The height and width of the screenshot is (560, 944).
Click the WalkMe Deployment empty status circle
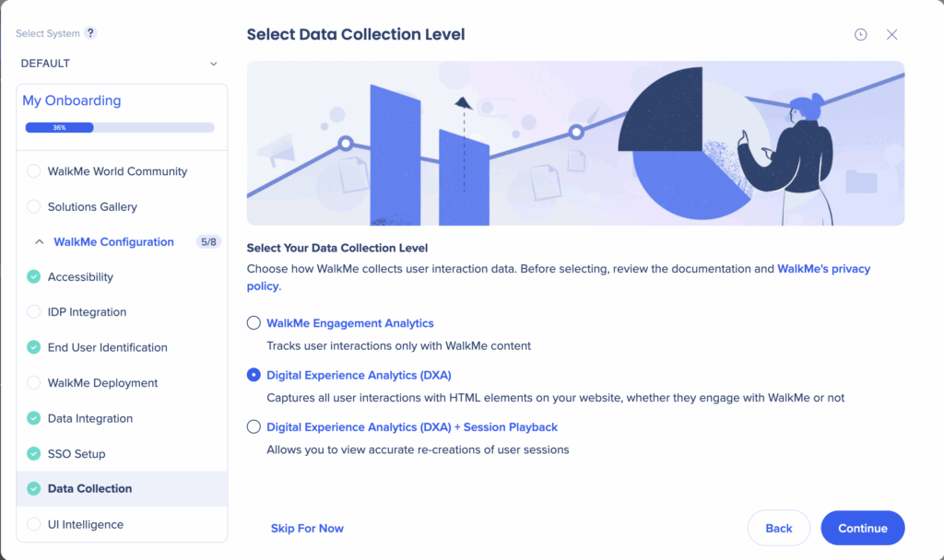34,383
